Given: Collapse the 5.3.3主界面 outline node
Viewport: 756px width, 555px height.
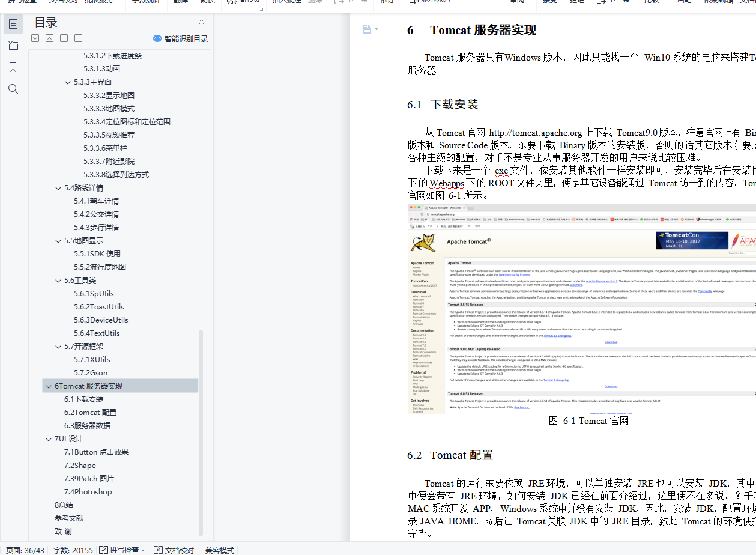Looking at the screenshot, I should coord(68,82).
